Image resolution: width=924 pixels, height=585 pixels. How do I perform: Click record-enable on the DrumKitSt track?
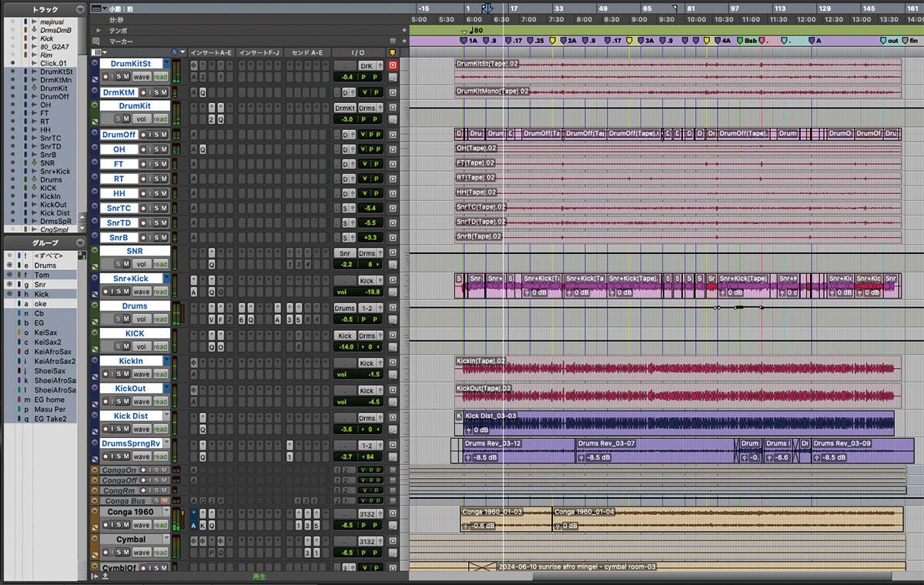coord(105,76)
